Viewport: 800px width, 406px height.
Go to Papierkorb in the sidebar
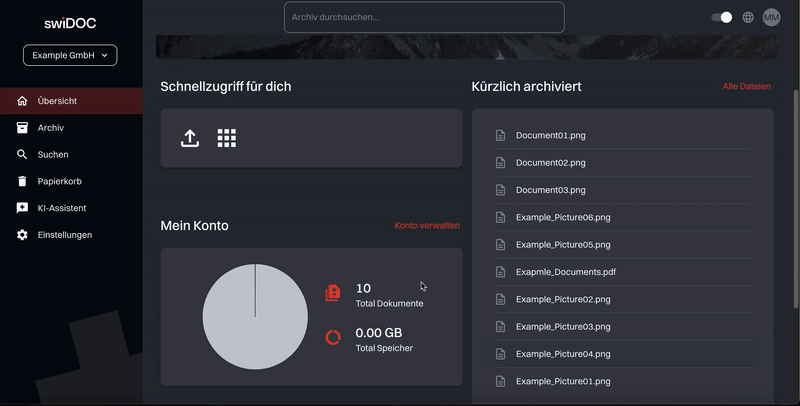click(x=59, y=181)
